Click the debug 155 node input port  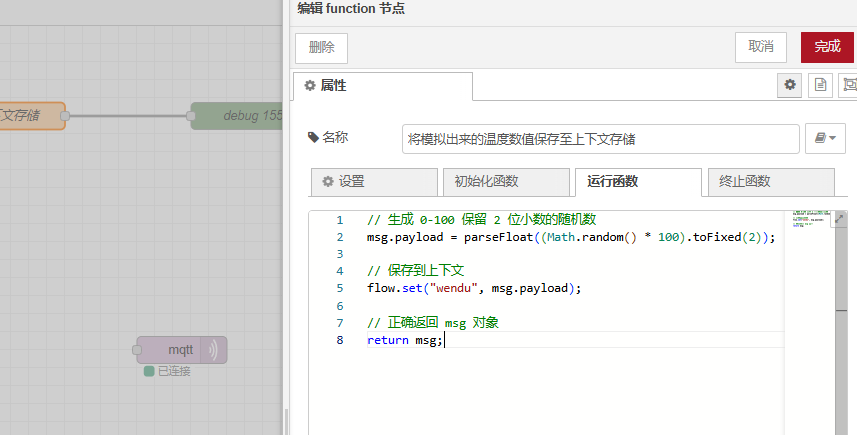coord(191,116)
